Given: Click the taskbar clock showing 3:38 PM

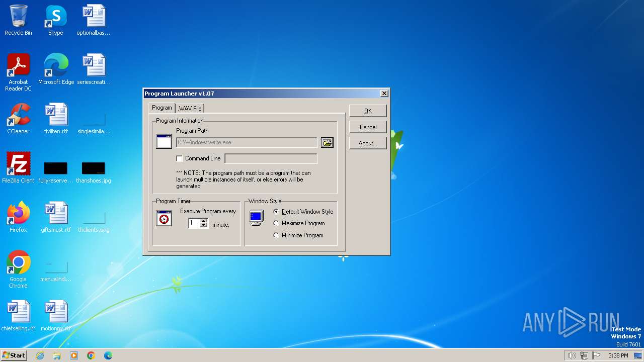Looking at the screenshot, I should (618, 355).
